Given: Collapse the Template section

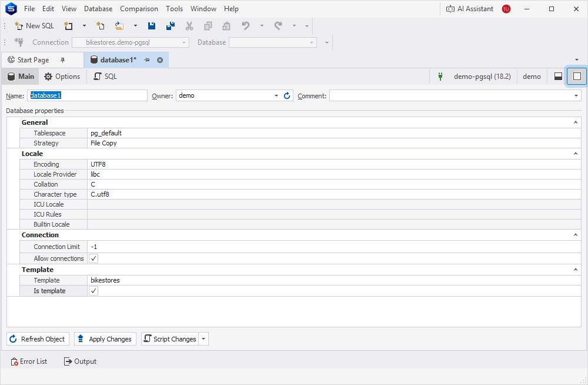Looking at the screenshot, I should coord(575,270).
